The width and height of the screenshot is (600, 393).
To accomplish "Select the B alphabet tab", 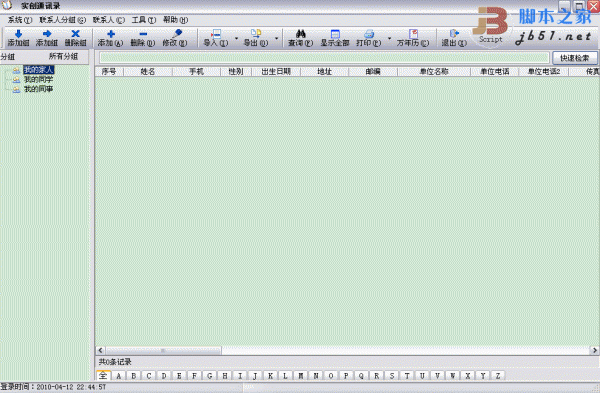I will coord(134,376).
